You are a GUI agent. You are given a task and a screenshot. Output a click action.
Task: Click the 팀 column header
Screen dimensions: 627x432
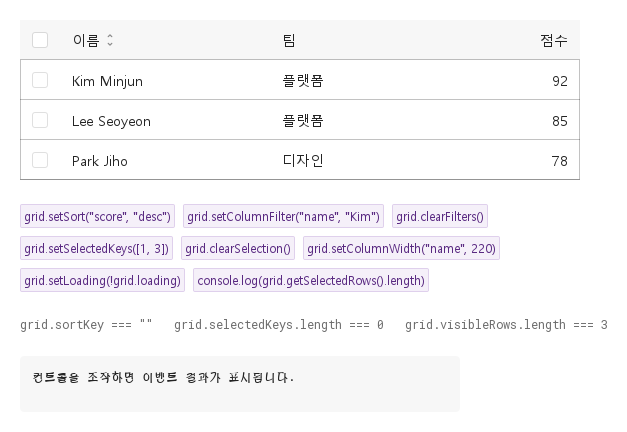click(289, 40)
